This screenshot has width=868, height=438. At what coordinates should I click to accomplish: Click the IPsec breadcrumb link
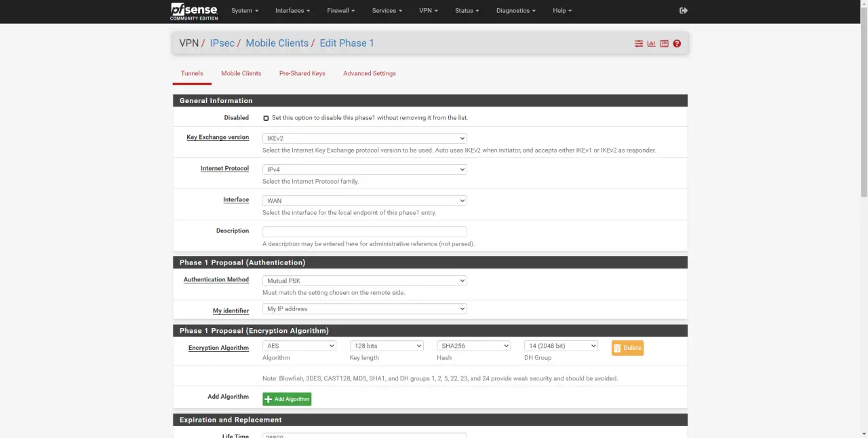tap(222, 43)
